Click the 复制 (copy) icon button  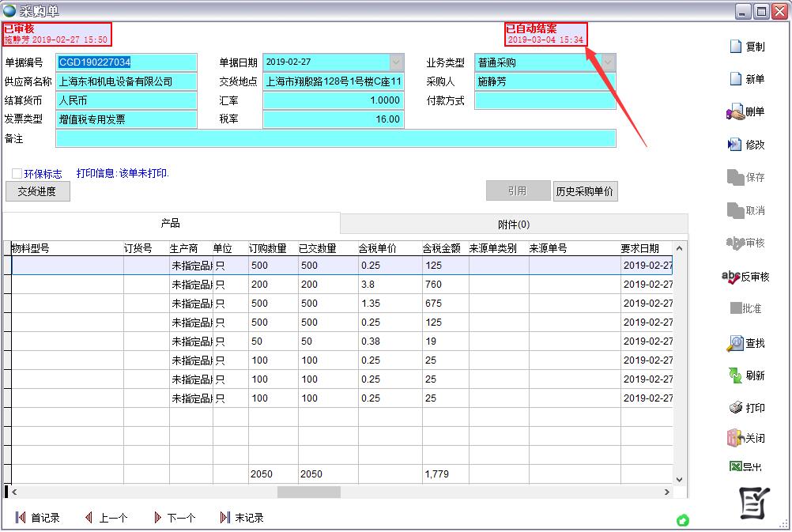(x=736, y=47)
